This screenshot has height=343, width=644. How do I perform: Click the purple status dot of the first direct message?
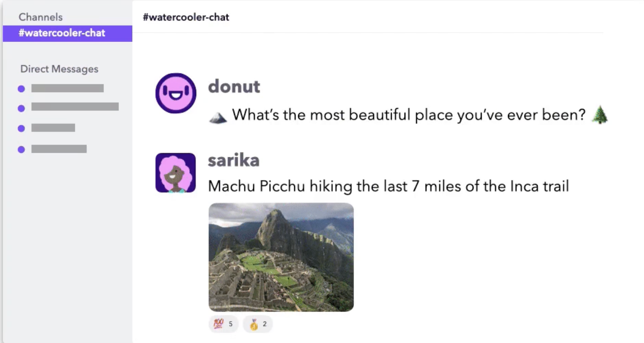[x=21, y=88]
